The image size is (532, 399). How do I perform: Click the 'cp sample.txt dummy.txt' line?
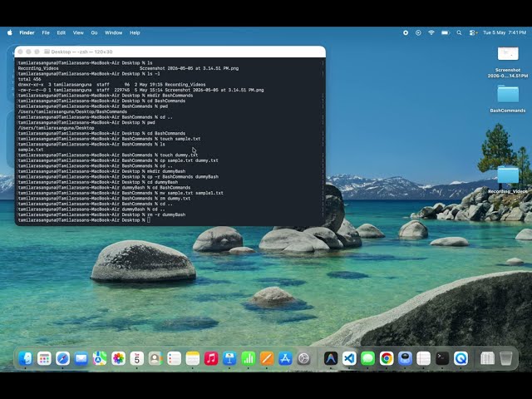[x=118, y=160]
